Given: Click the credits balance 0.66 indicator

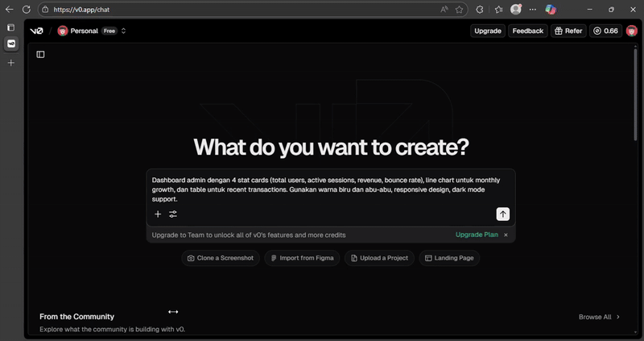Looking at the screenshot, I should click(605, 31).
